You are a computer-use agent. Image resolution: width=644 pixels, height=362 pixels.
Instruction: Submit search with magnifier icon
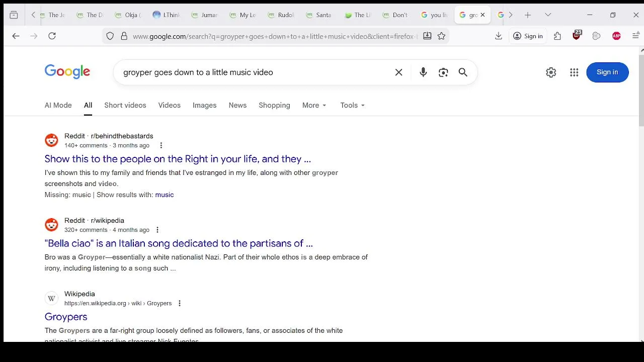coord(463,72)
